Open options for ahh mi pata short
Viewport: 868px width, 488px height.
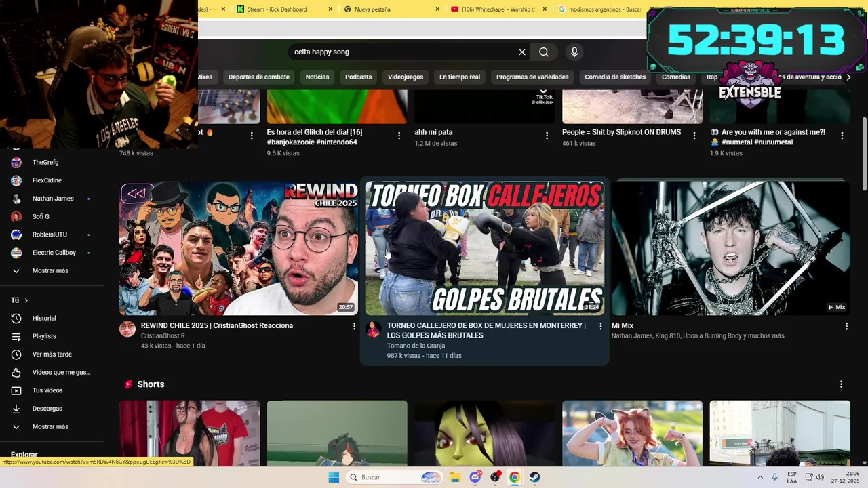click(547, 136)
